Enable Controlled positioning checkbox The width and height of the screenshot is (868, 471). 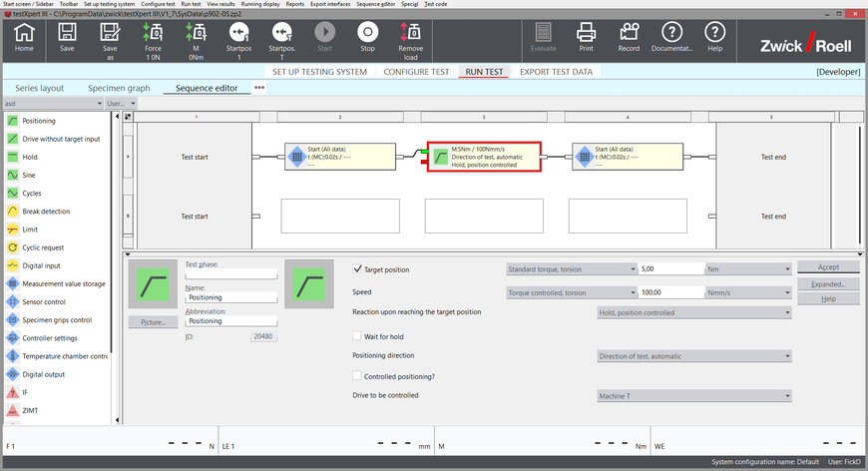[x=357, y=376]
